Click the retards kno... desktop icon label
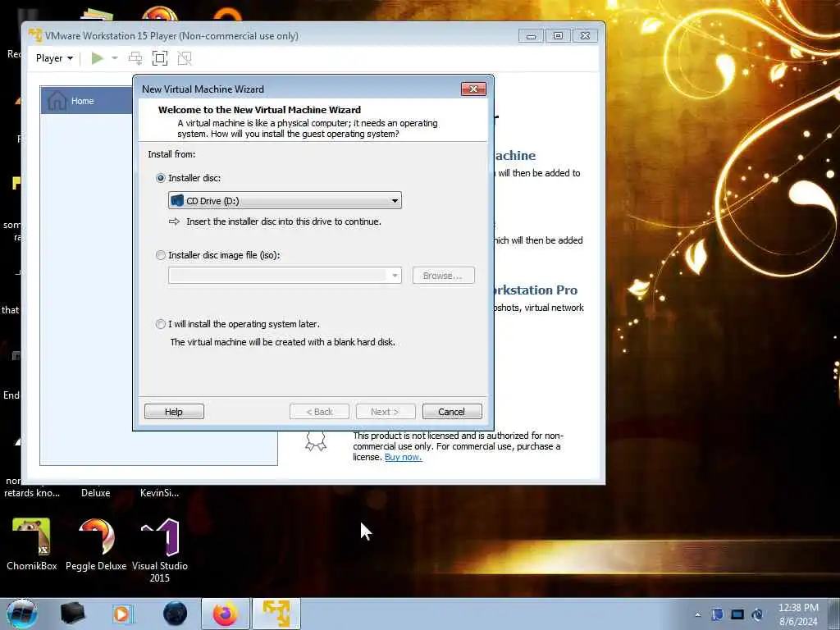 [32, 492]
